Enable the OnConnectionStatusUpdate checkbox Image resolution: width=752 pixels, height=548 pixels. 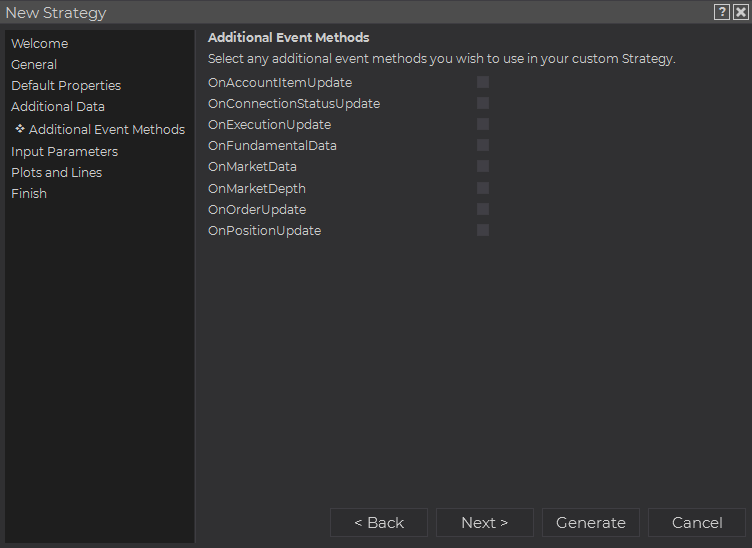pyautogui.click(x=483, y=103)
